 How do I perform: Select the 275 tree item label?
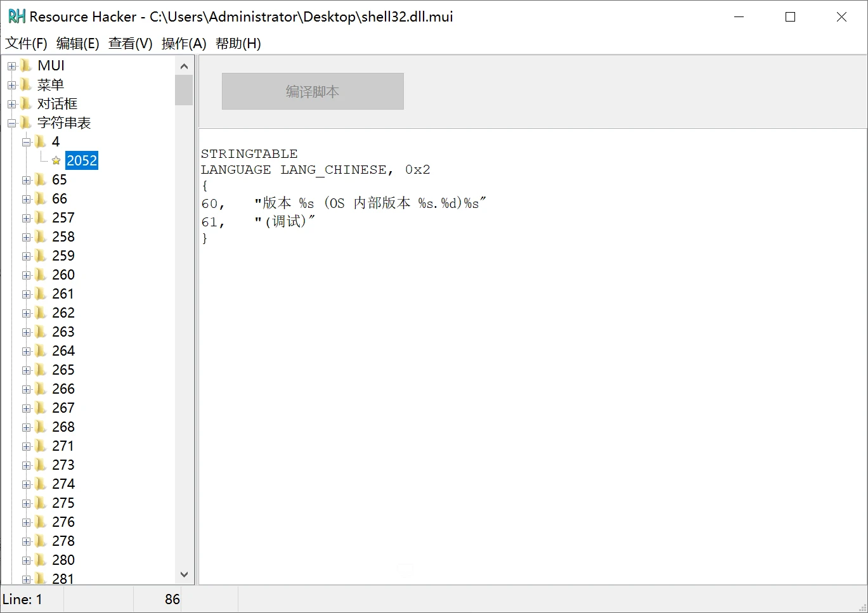click(63, 503)
